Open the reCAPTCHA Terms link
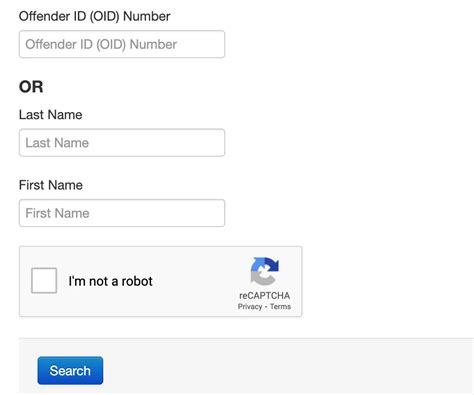This screenshot has width=474, height=395. [280, 307]
